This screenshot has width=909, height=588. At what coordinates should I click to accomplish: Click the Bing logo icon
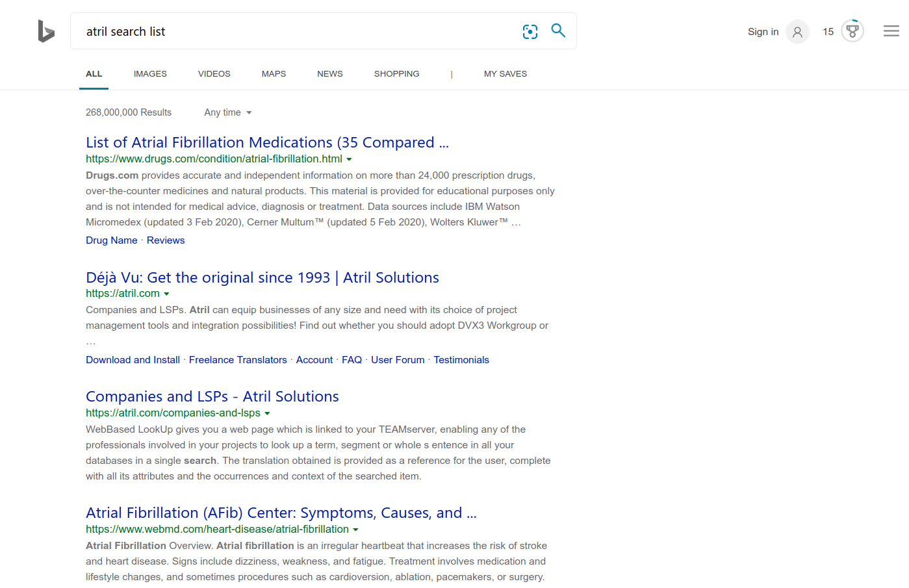(46, 31)
